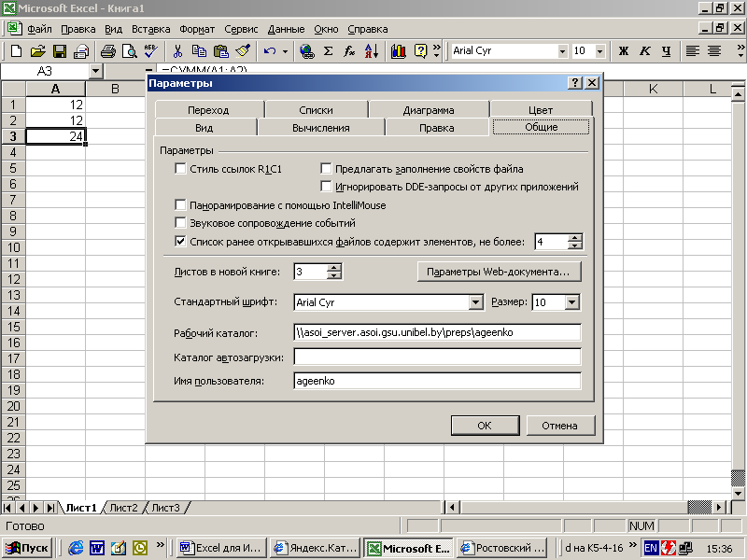747x560 pixels.
Task: Open the Данные menu
Action: coord(286,29)
